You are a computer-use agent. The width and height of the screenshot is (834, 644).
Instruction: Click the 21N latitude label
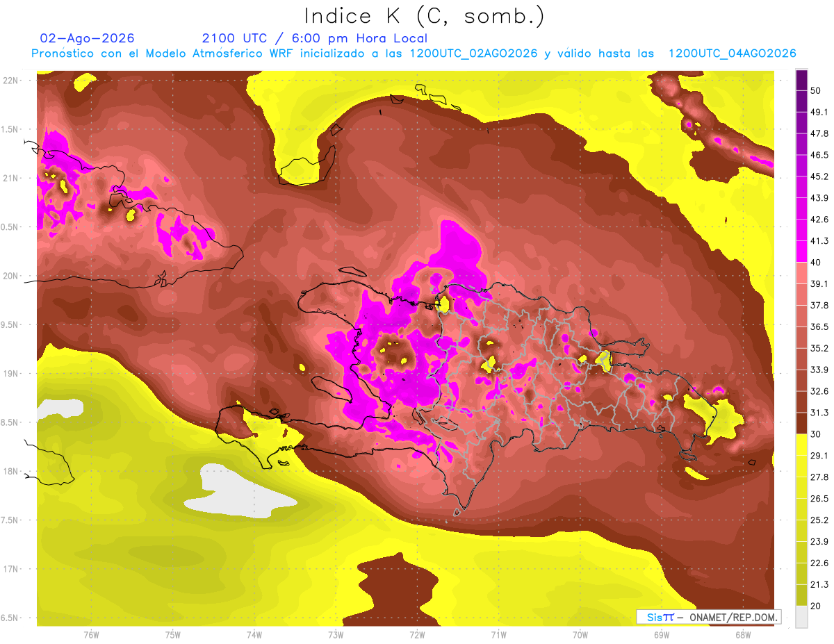(10, 178)
